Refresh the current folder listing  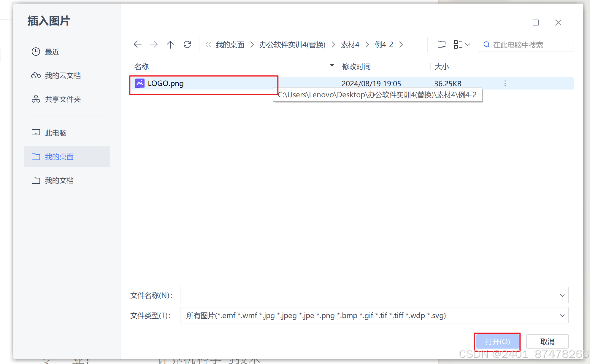tap(187, 44)
